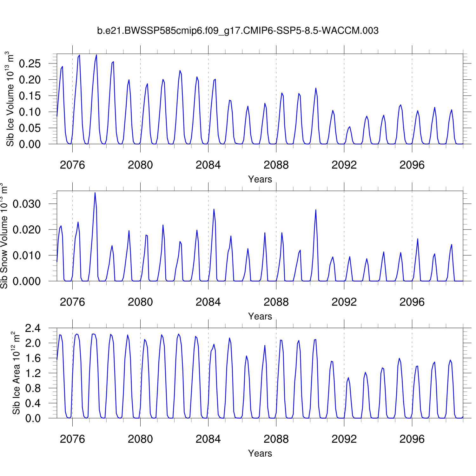Click the Years label under the ice area panel

click(x=260, y=453)
